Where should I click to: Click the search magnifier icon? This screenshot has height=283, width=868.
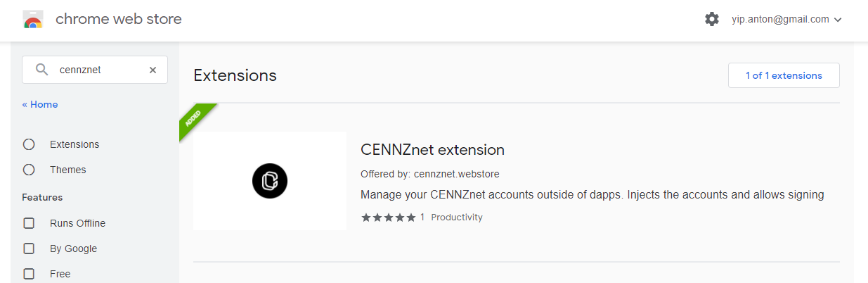tap(42, 70)
